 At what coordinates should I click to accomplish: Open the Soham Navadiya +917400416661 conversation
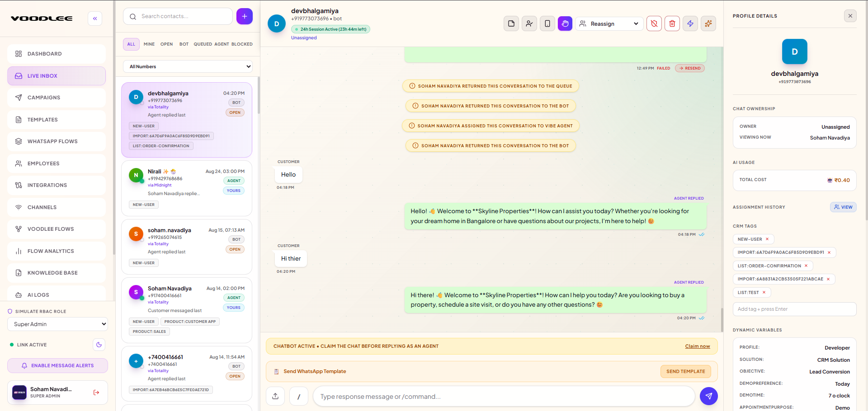(x=187, y=310)
